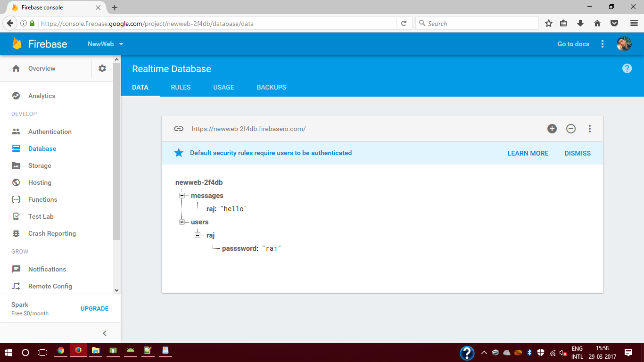Click the "hello" value of raj

point(233,209)
